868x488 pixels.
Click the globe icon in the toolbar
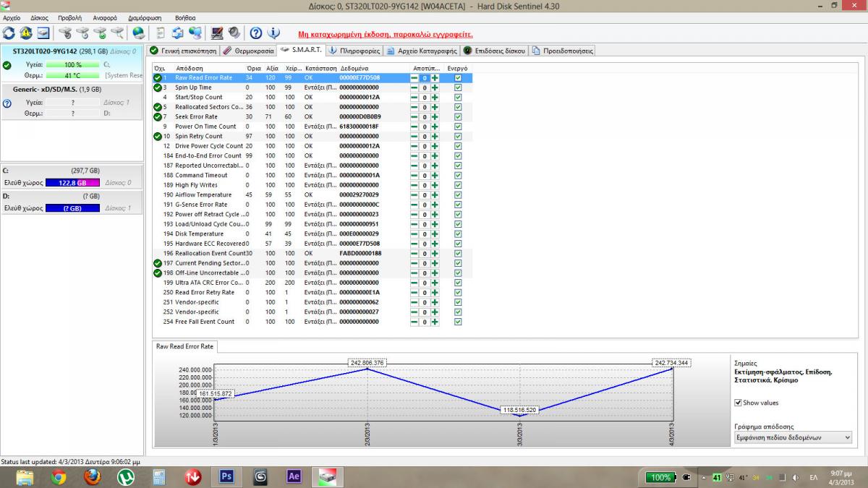tap(138, 33)
